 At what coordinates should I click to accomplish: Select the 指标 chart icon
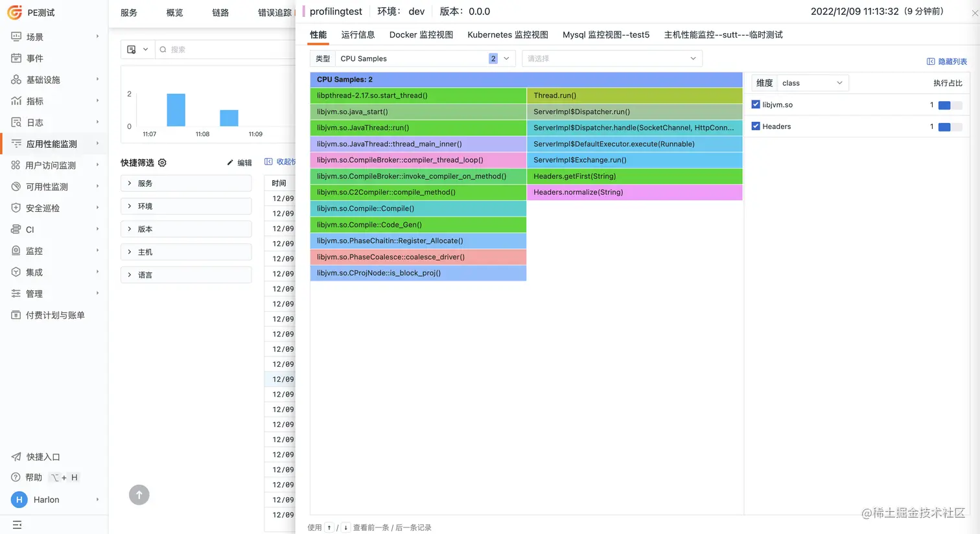(x=16, y=101)
